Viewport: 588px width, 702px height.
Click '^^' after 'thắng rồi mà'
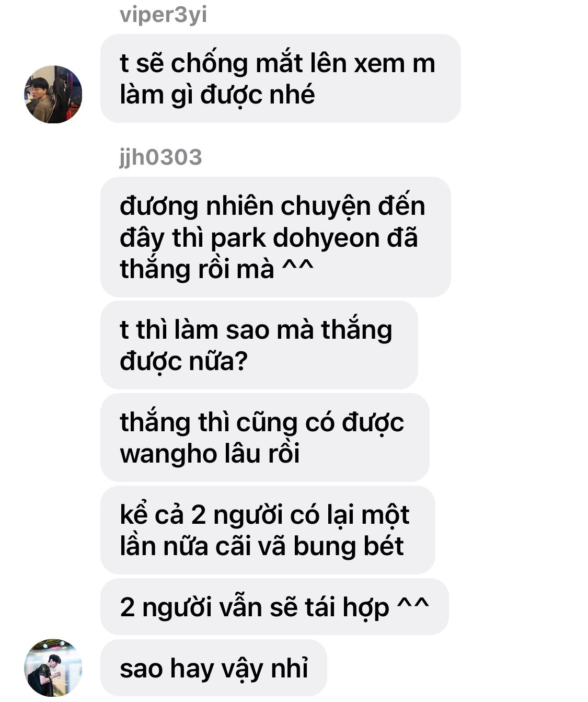[298, 267]
